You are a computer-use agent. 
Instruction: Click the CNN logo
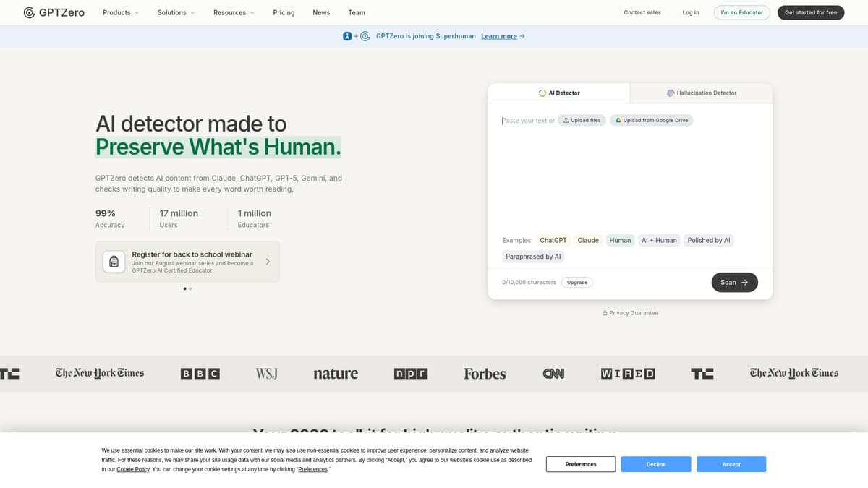[553, 374]
